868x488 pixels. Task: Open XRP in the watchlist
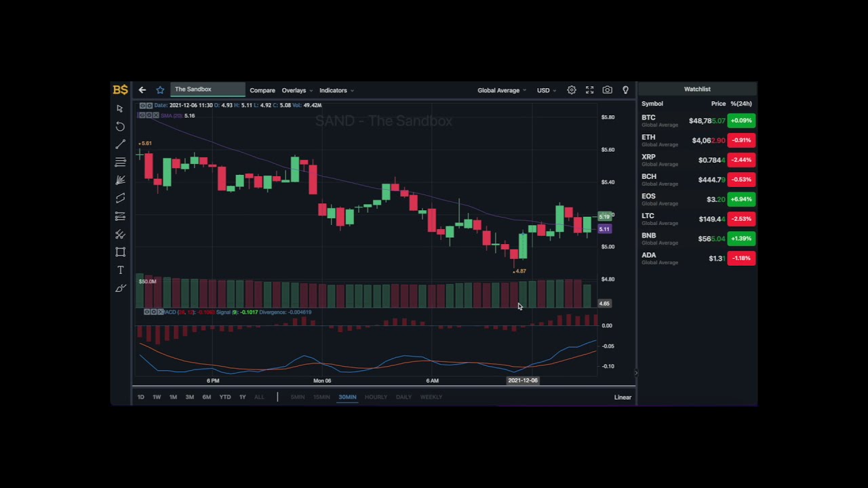coord(698,160)
